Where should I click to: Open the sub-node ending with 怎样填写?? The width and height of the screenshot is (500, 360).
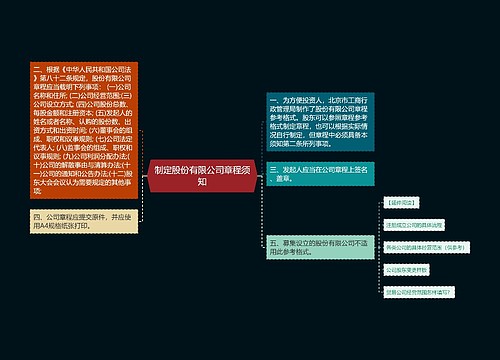(419, 292)
